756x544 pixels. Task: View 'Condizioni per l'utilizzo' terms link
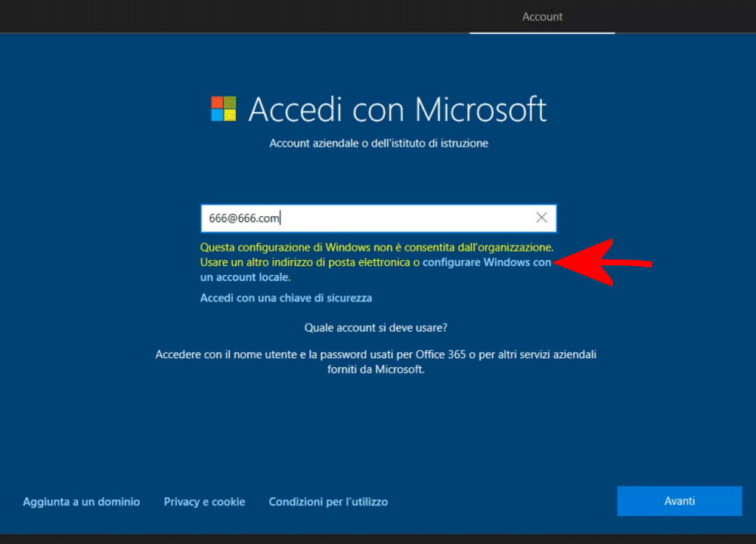[328, 502]
